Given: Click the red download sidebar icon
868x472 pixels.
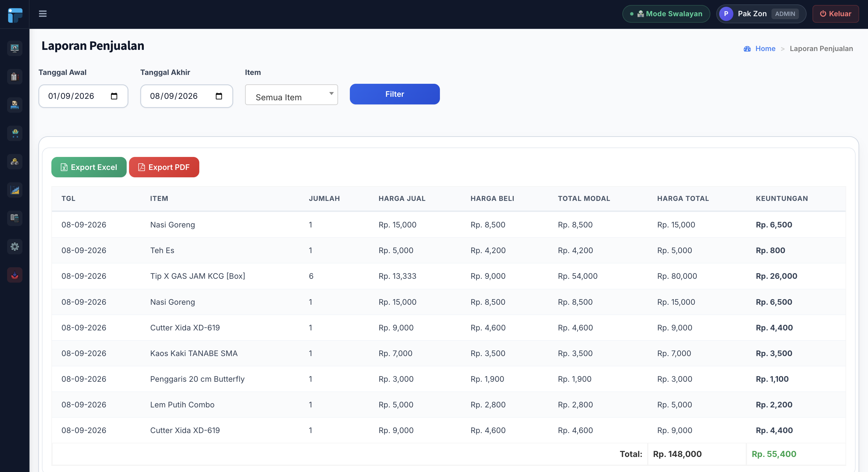Looking at the screenshot, I should pyautogui.click(x=14, y=275).
